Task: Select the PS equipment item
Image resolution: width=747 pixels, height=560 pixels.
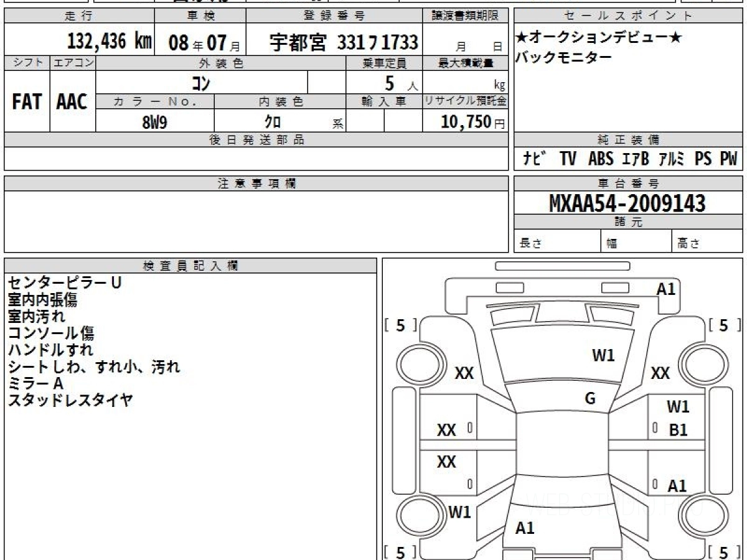Action: (703, 159)
